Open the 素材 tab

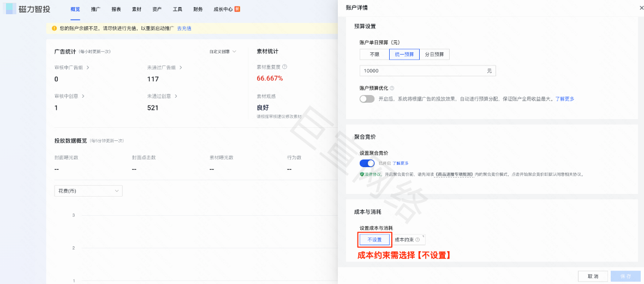pyautogui.click(x=137, y=9)
